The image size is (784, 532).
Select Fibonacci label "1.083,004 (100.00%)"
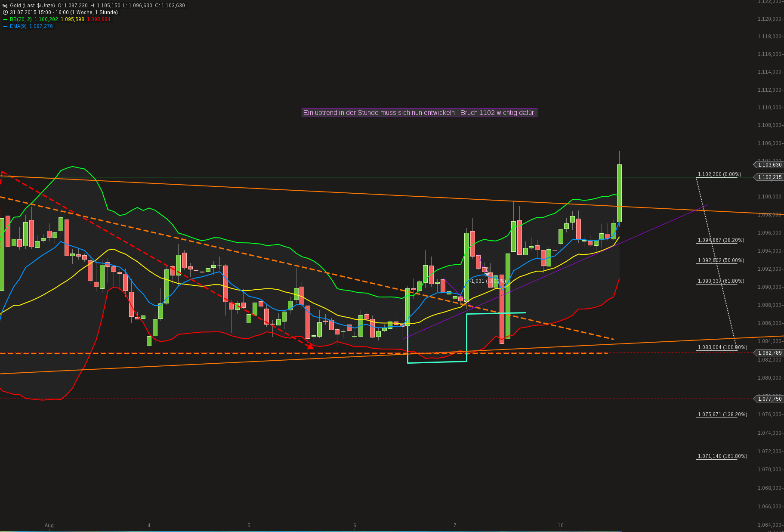pyautogui.click(x=722, y=347)
